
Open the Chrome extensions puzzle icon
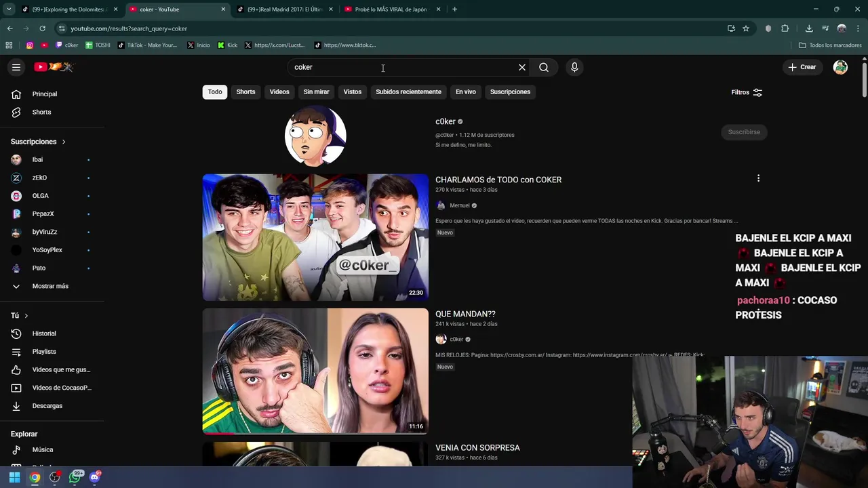coord(785,28)
